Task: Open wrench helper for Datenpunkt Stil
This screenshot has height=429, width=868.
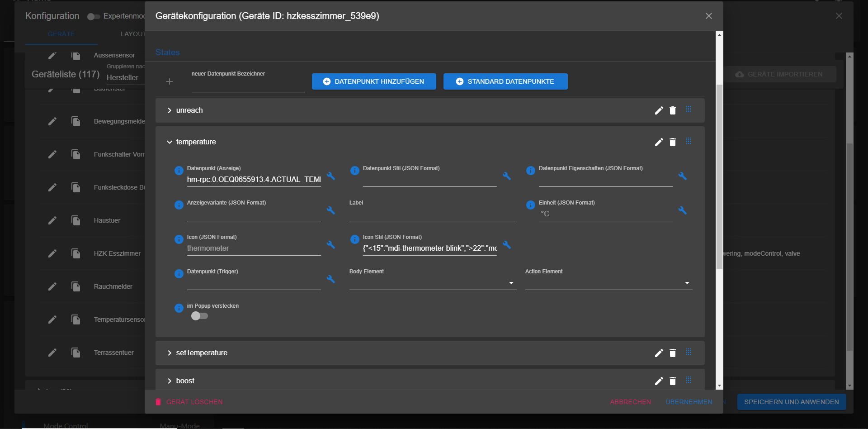Action: [507, 176]
